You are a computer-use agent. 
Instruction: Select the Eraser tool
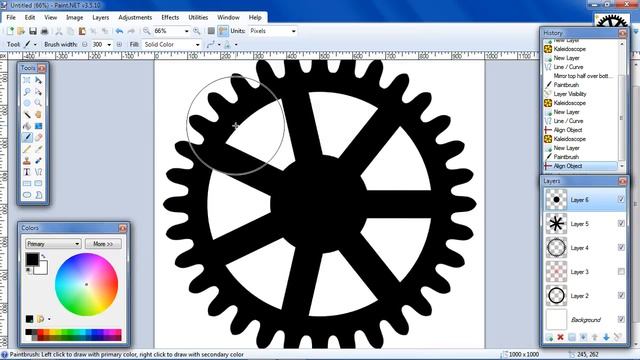38,137
